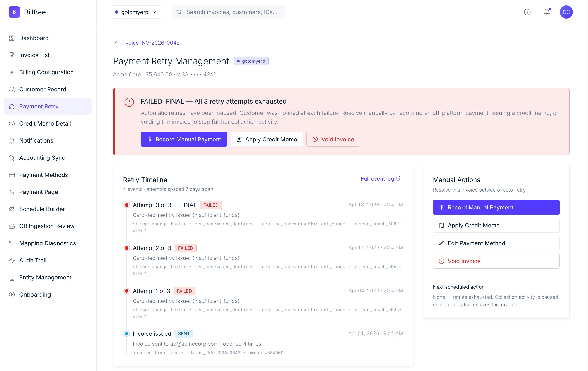
Task: Open Full event log link
Action: [x=381, y=178]
